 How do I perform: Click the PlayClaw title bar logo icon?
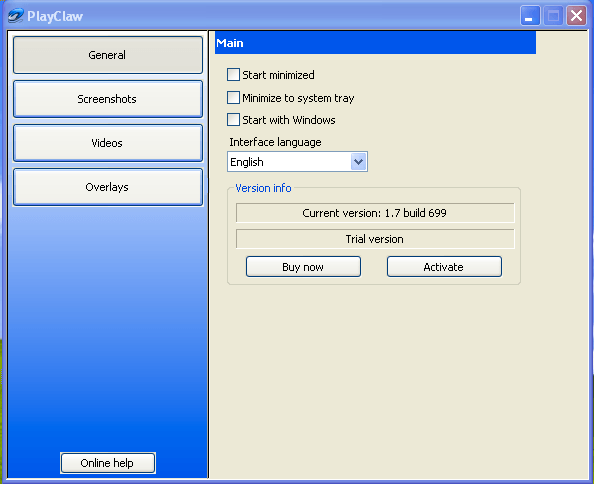[x=16, y=16]
